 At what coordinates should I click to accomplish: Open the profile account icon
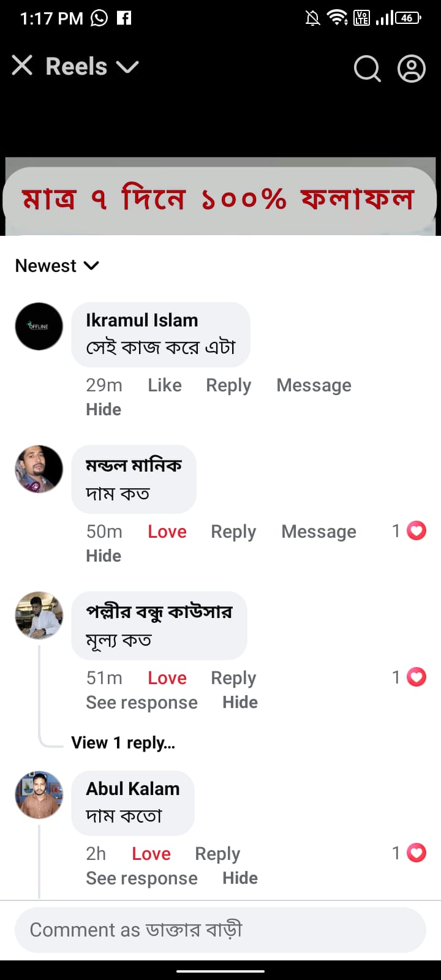pos(412,68)
